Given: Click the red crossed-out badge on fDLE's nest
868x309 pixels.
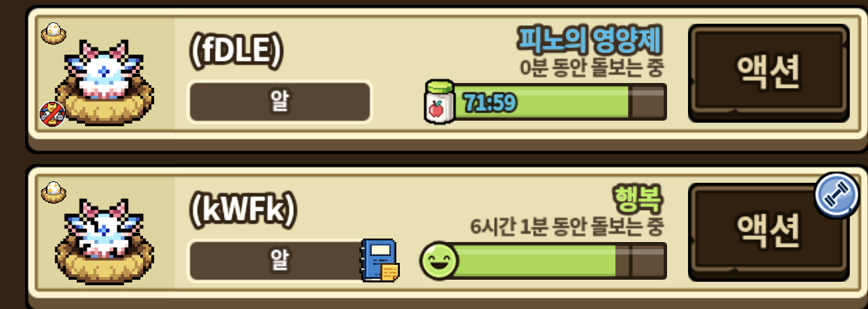Looking at the screenshot, I should coord(52,112).
